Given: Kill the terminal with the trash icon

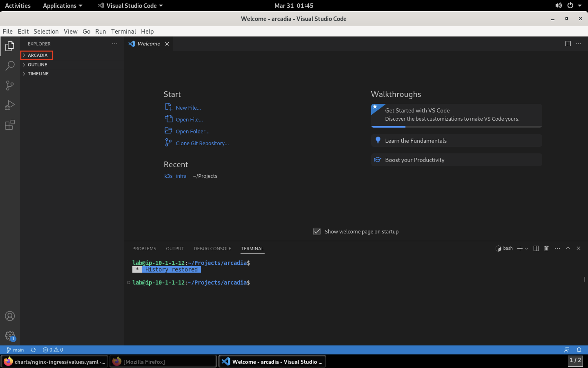Looking at the screenshot, I should [x=546, y=248].
